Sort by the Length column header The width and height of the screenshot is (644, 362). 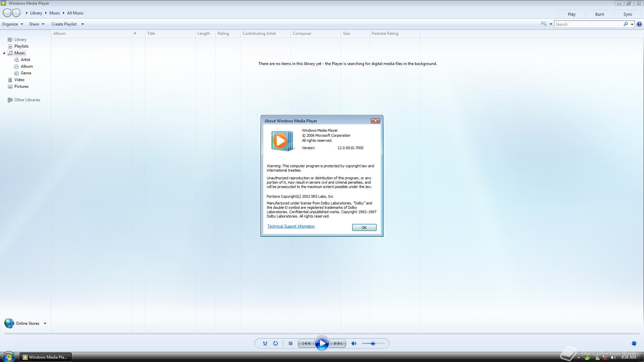click(205, 34)
